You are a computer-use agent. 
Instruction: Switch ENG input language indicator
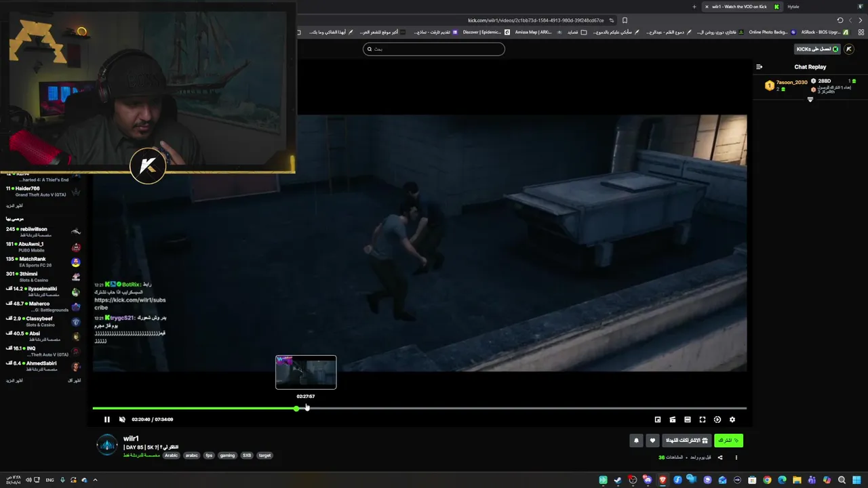pos(50,480)
